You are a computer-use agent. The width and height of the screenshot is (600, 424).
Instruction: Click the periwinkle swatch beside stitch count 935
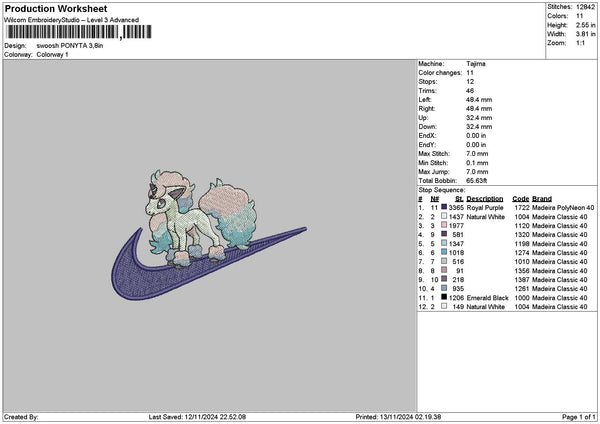(x=444, y=288)
